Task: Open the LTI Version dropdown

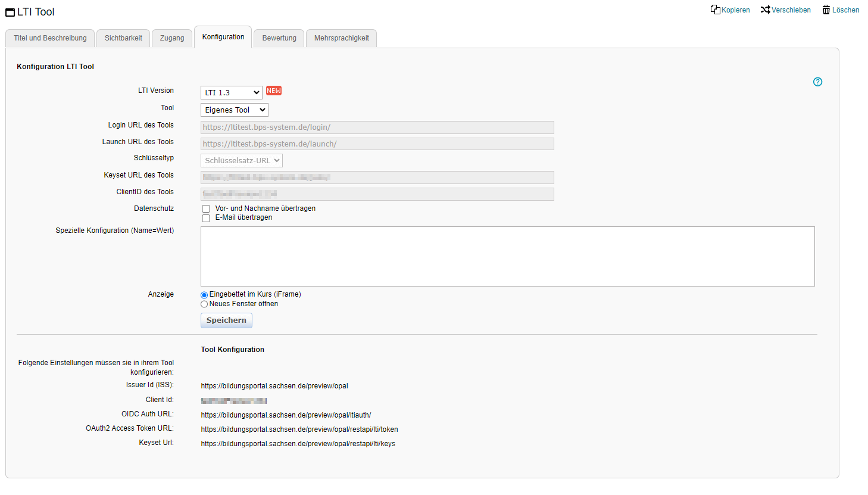Action: pos(231,93)
